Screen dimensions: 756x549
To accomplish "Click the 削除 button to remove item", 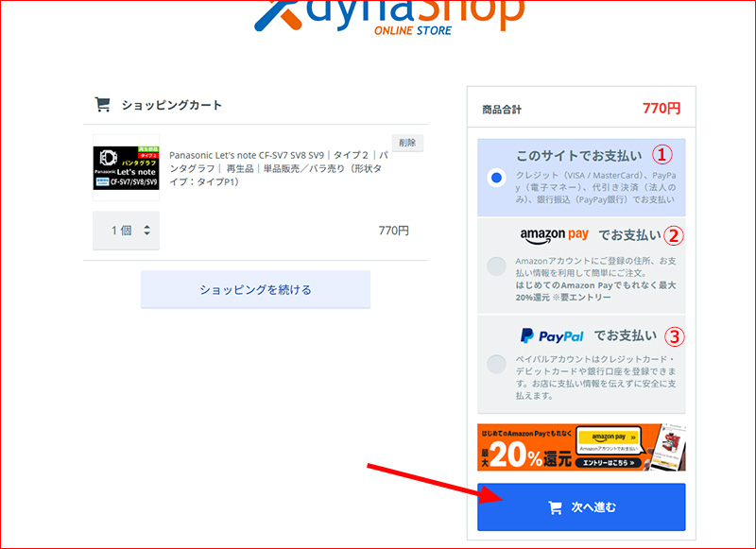I will point(407,143).
